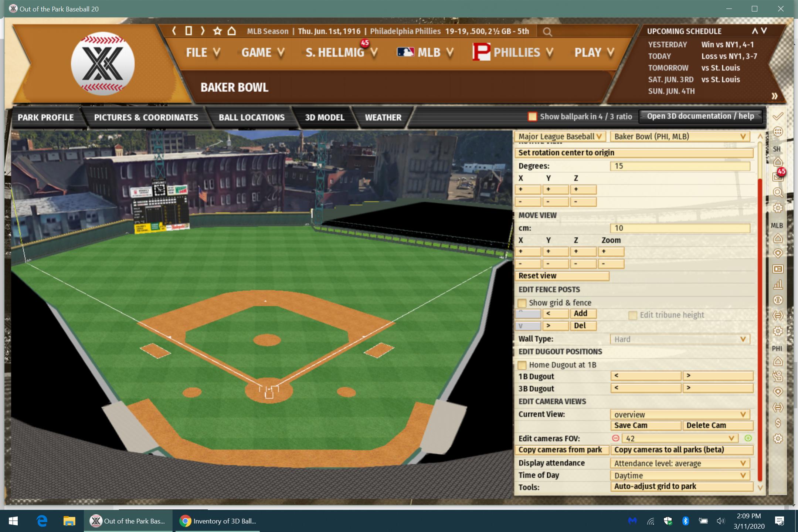Open the MLB transactions arrows icon
This screenshot has height=532, width=798.
click(778, 315)
